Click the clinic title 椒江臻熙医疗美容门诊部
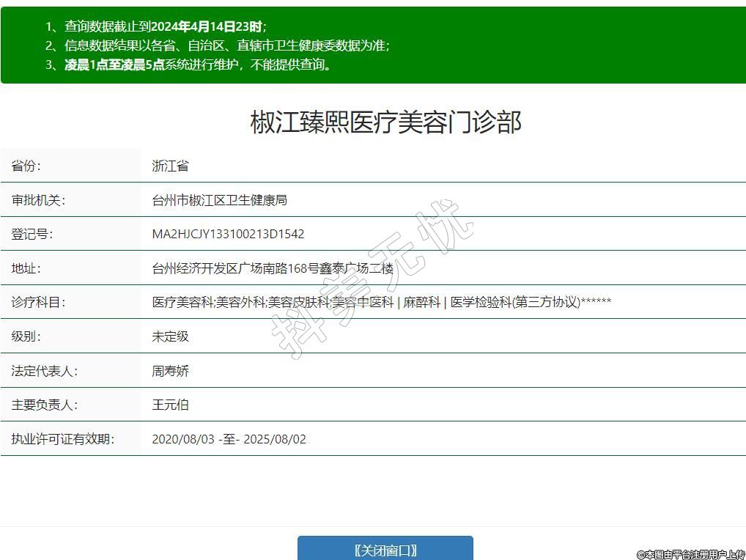 (385, 122)
